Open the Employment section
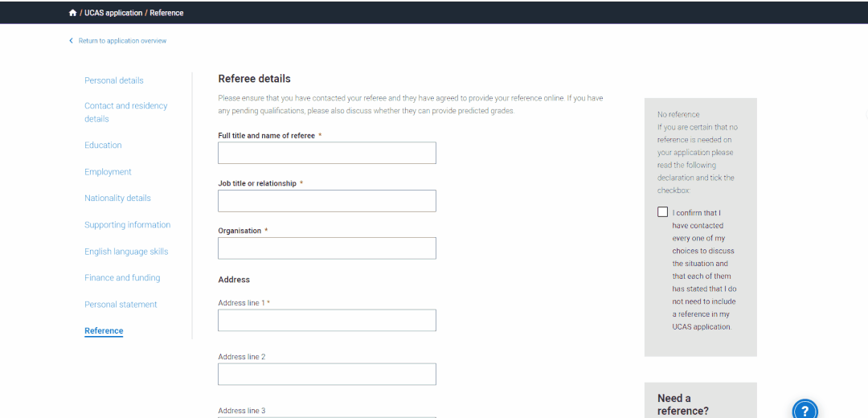868x418 pixels. tap(108, 172)
